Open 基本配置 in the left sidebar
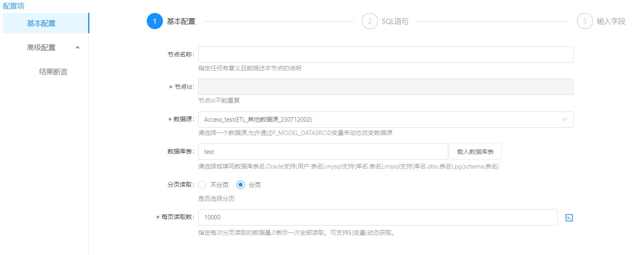This screenshot has width=644, height=255. click(x=41, y=23)
